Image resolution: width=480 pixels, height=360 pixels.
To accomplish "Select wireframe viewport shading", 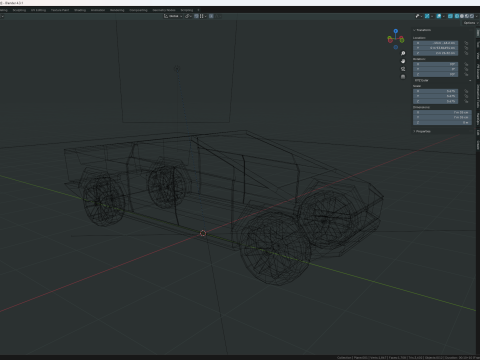I will (x=457, y=16).
